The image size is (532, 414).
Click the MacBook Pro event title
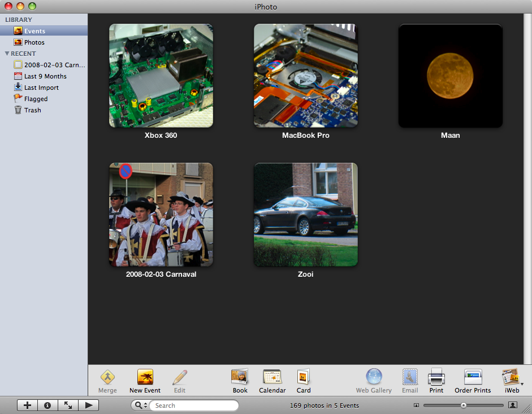tap(306, 136)
